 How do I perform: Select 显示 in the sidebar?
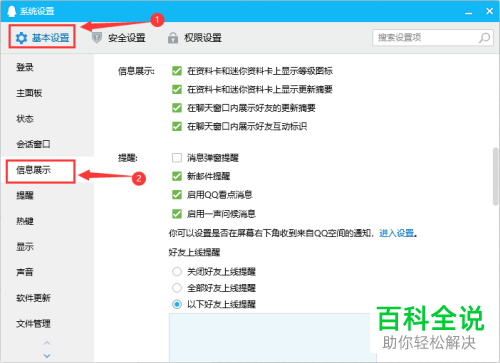pos(25,247)
